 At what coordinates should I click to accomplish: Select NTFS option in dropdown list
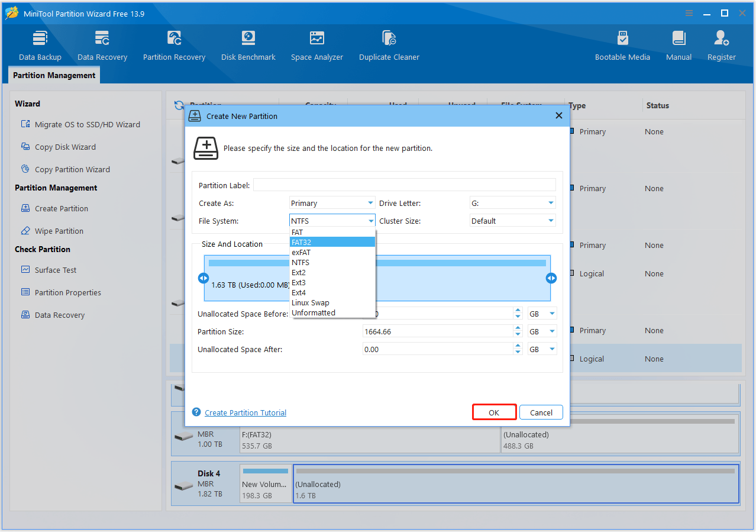pos(332,262)
